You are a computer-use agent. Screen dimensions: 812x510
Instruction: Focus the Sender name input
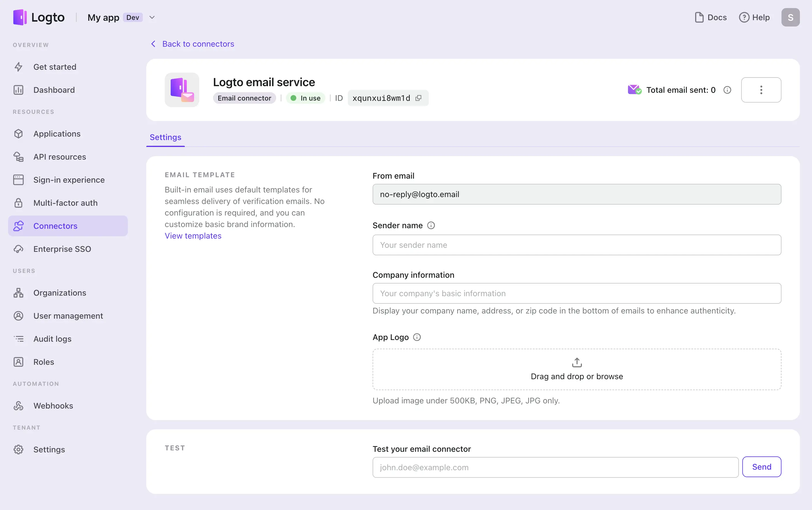click(577, 245)
